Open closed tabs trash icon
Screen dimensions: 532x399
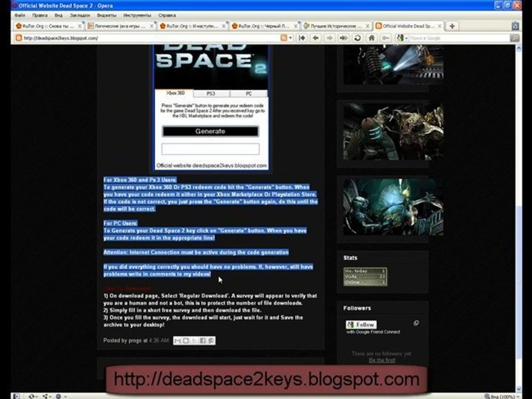(x=515, y=26)
